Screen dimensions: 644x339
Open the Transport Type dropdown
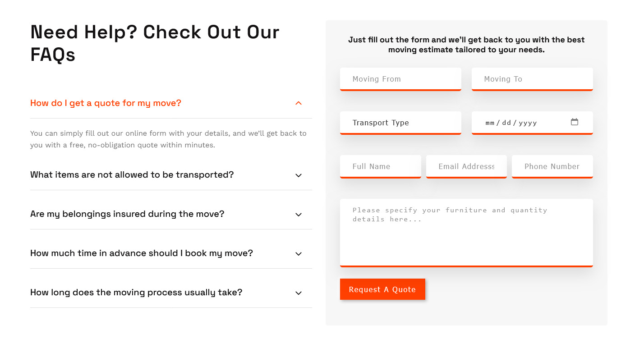(400, 123)
